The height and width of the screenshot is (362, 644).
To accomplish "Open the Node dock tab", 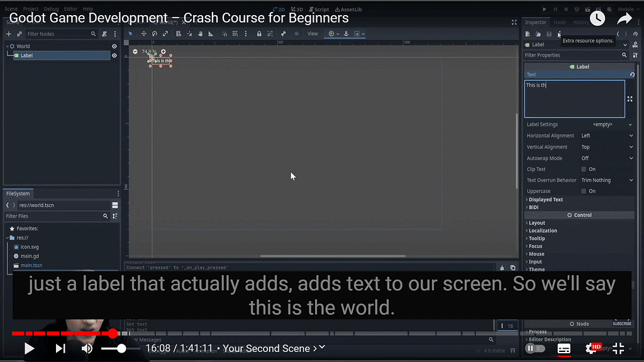I will tap(559, 22).
